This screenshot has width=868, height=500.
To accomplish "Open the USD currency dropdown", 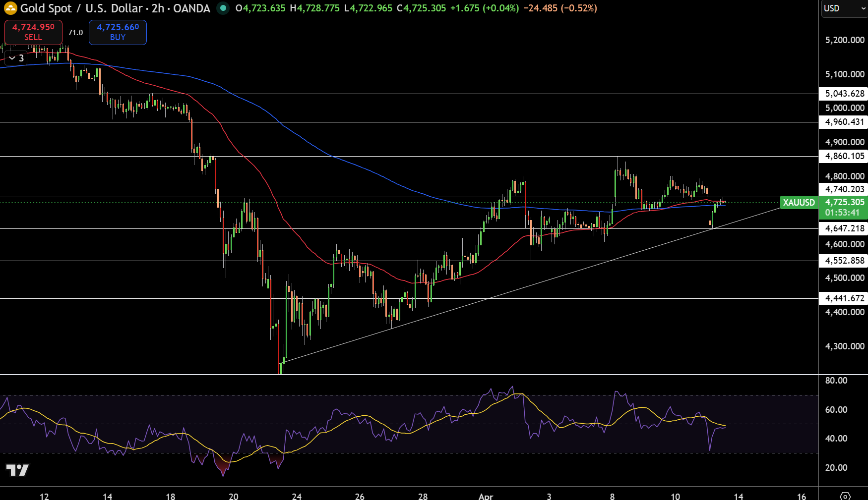I will pos(844,8).
